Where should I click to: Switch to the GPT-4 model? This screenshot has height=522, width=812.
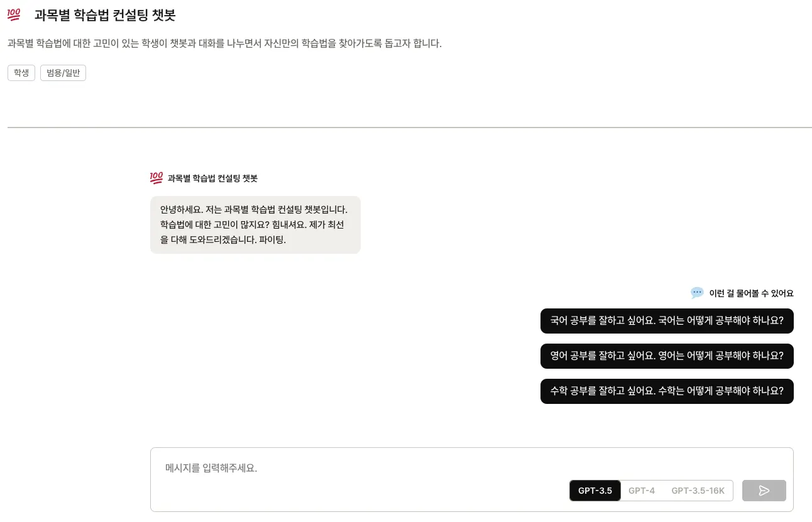(642, 491)
